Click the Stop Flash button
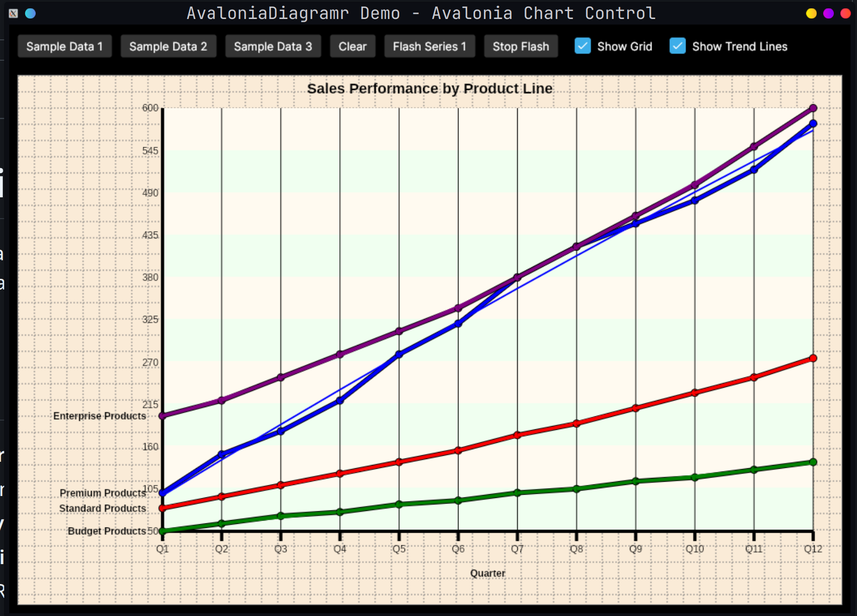Viewport: 857px width, 616px height. point(521,46)
